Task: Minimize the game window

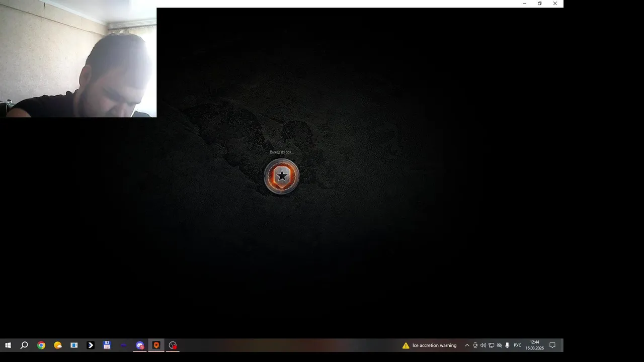Action: 524,4
